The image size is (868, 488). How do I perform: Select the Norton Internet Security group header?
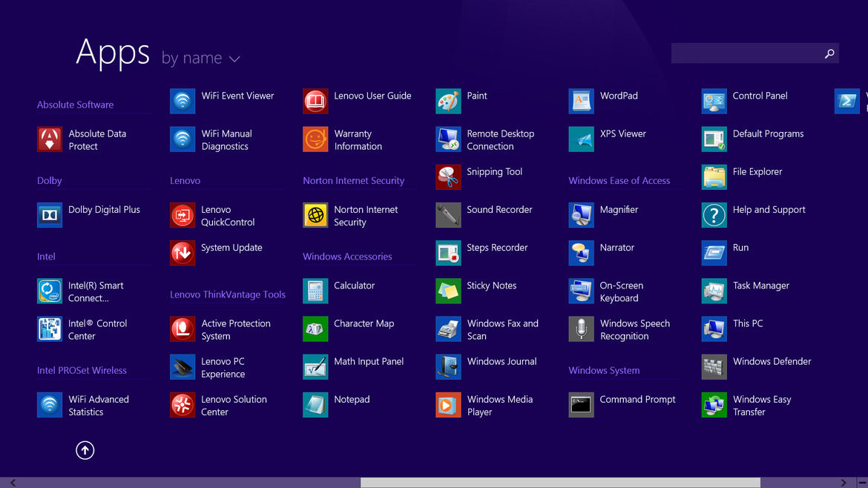pyautogui.click(x=353, y=180)
